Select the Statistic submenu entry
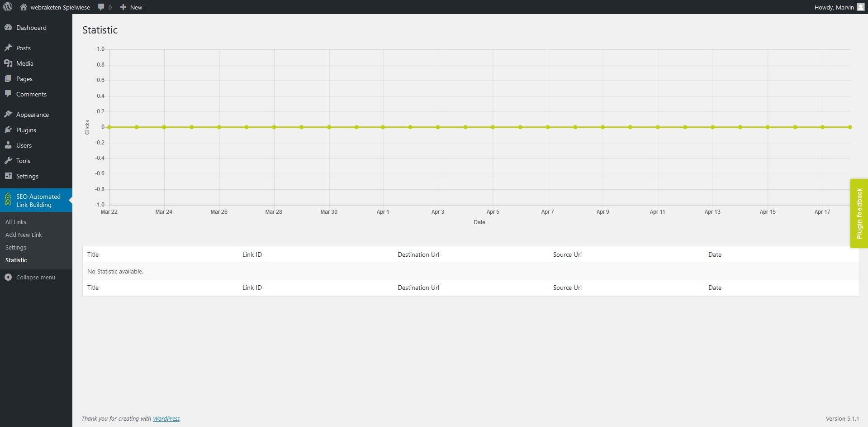868x427 pixels. point(16,260)
